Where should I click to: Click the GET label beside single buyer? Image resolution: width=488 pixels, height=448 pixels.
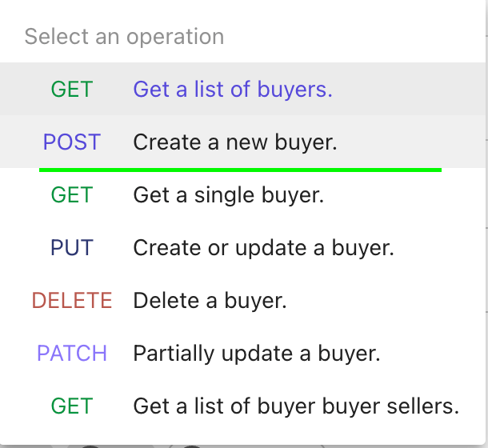pyautogui.click(x=72, y=195)
